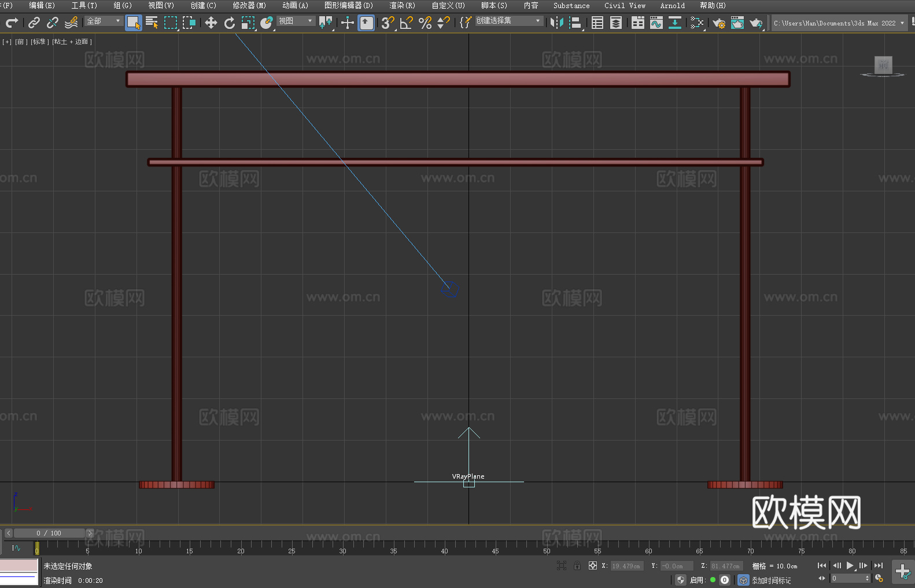Image resolution: width=915 pixels, height=588 pixels.
Task: Expand the project path dropdown
Action: (x=902, y=23)
